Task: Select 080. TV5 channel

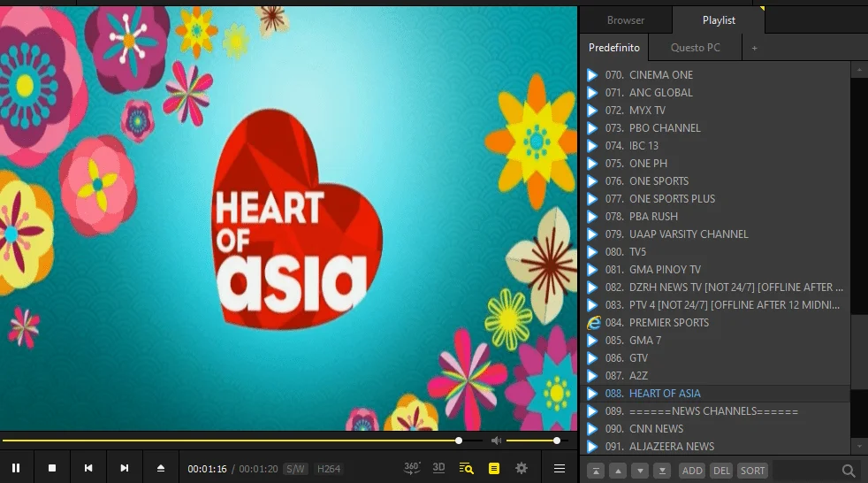Action: click(715, 252)
